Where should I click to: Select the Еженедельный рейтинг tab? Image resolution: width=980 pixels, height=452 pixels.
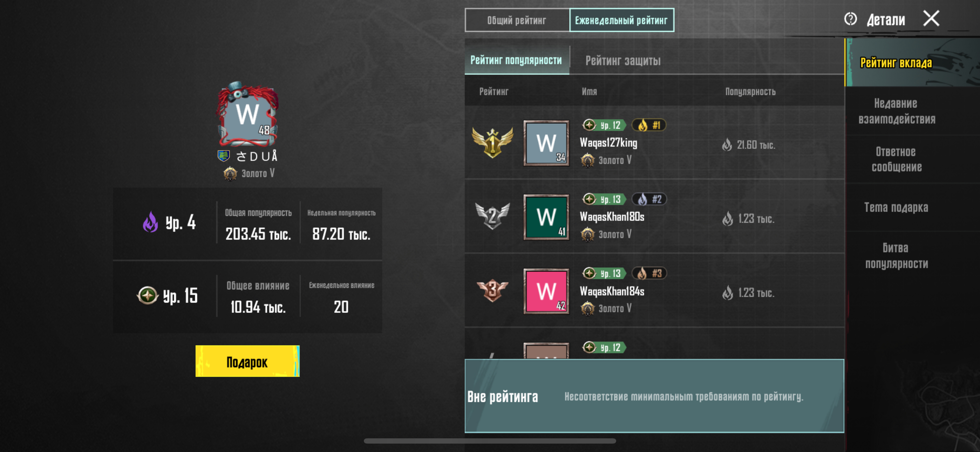pyautogui.click(x=622, y=20)
